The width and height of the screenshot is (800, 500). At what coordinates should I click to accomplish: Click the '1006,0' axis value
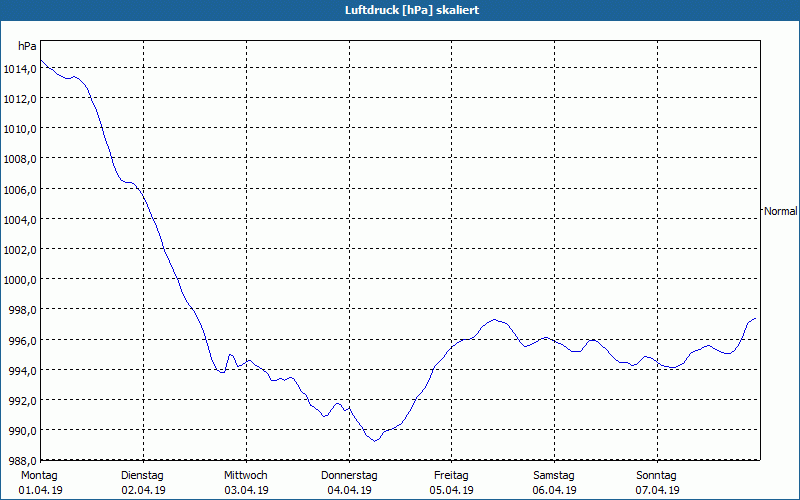[x=20, y=190]
